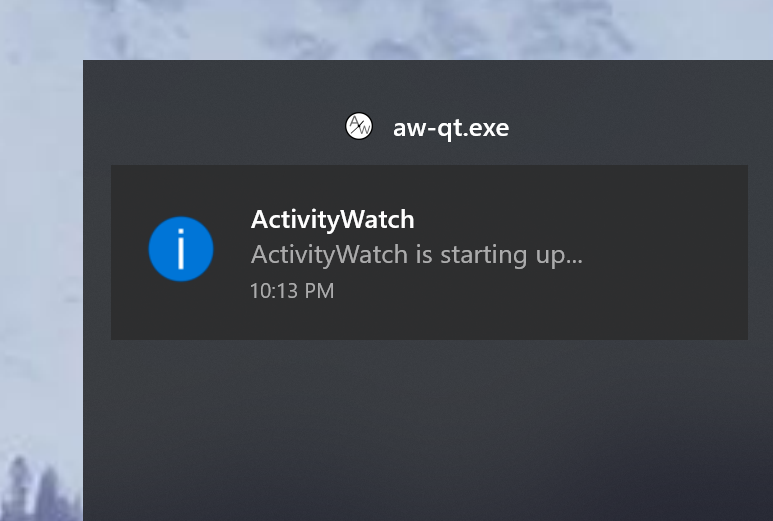The image size is (773, 521).
Task: Click empty Action Center space below the notification
Action: coord(428,429)
